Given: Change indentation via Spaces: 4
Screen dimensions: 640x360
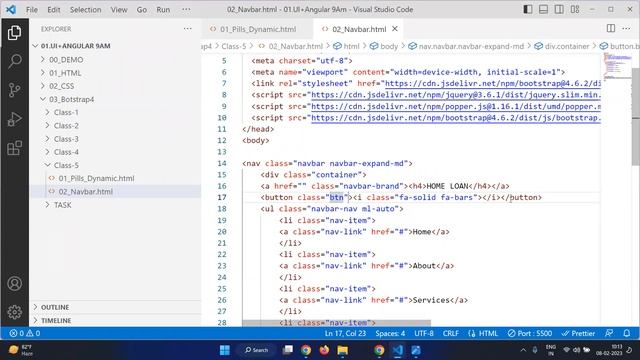Looking at the screenshot, I should tap(390, 333).
